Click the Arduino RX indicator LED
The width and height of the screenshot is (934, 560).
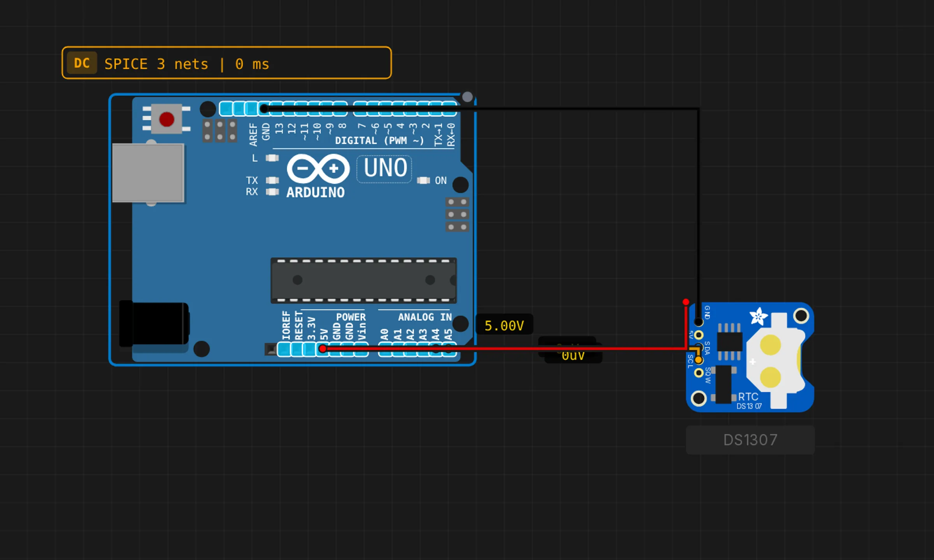[x=272, y=192]
